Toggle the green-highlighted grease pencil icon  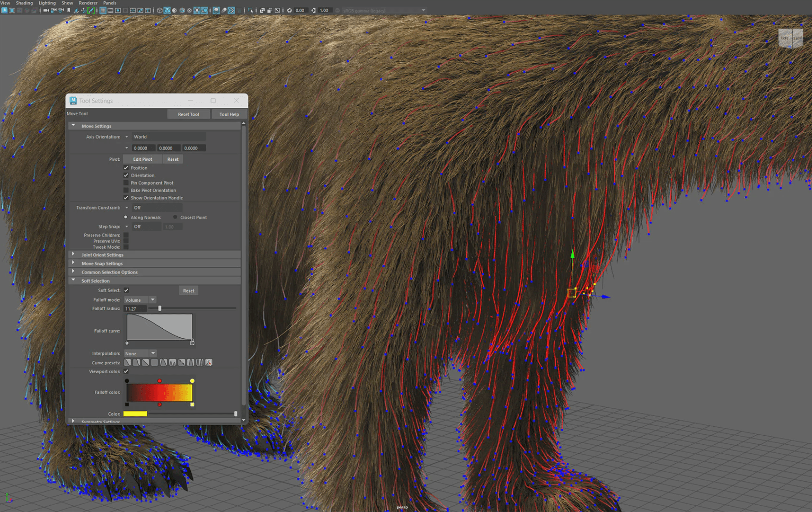click(x=91, y=10)
